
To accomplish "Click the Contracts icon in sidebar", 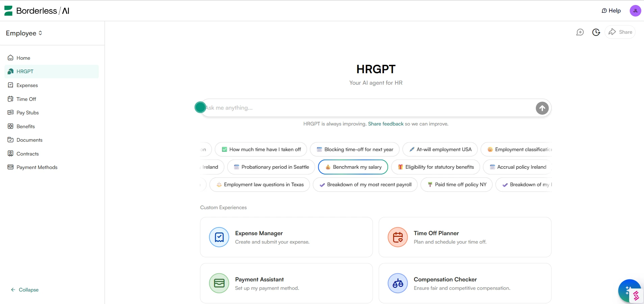I will click(x=10, y=154).
